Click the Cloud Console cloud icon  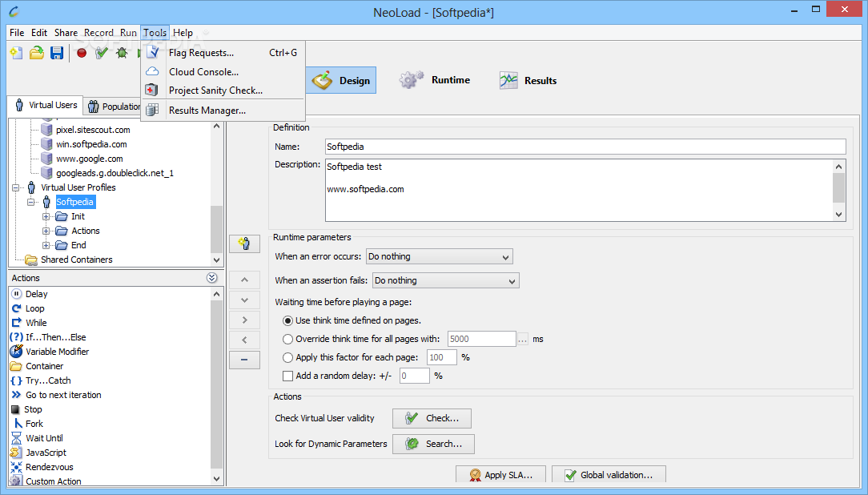pos(152,71)
